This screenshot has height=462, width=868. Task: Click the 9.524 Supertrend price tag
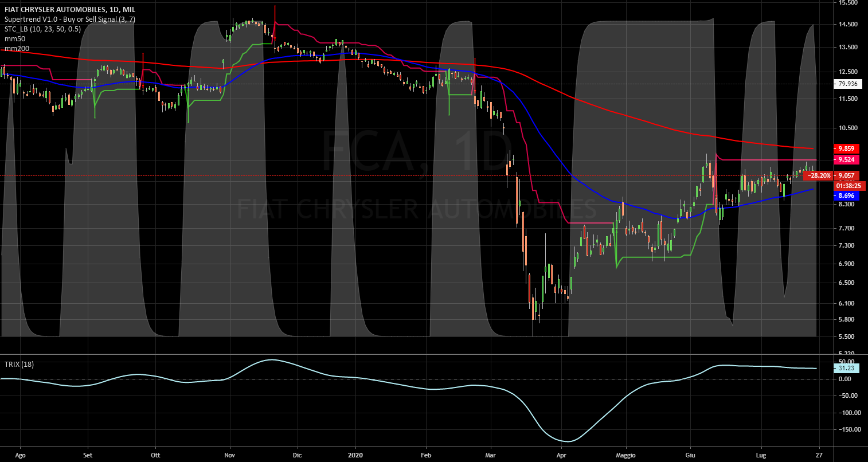[847, 159]
